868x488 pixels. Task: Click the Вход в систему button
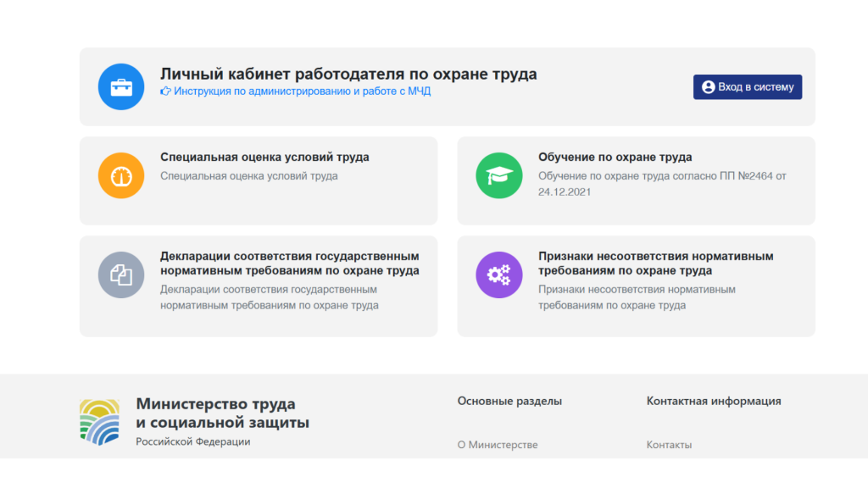[x=748, y=87]
